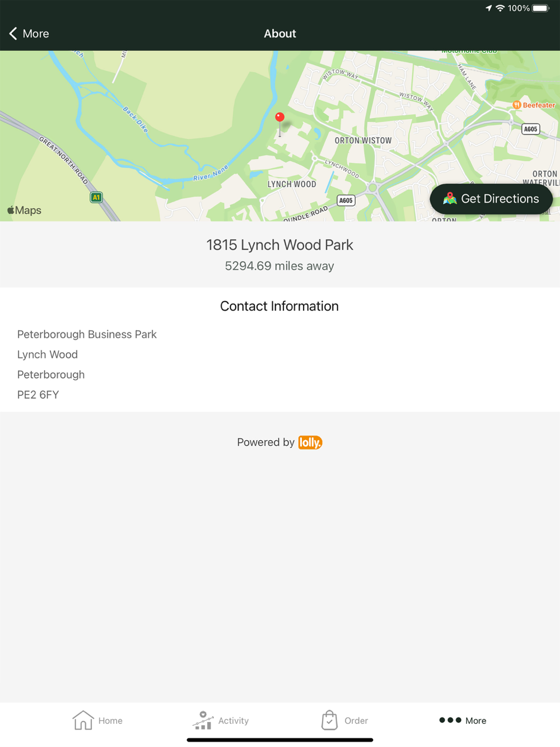Go back using the More chevron

pyautogui.click(x=29, y=34)
